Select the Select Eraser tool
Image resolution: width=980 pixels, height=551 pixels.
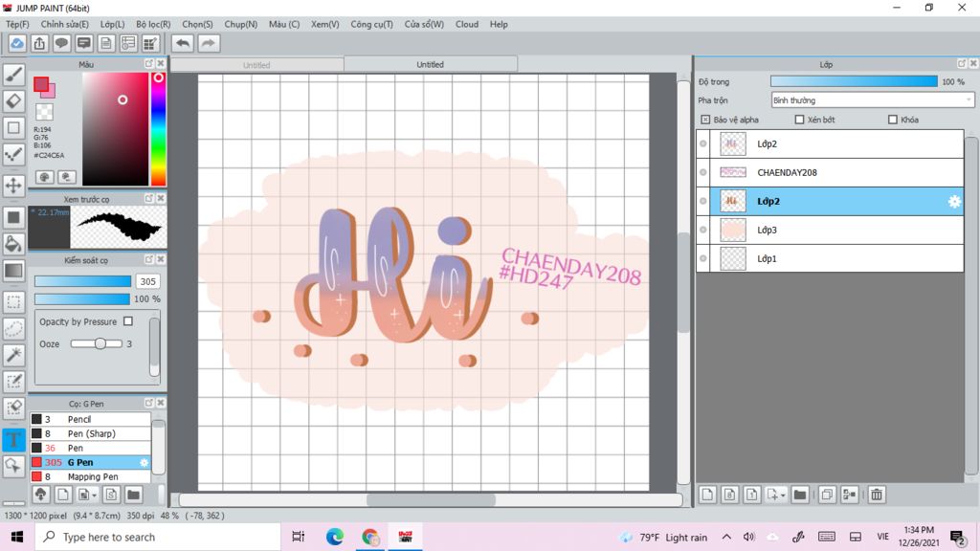click(13, 408)
